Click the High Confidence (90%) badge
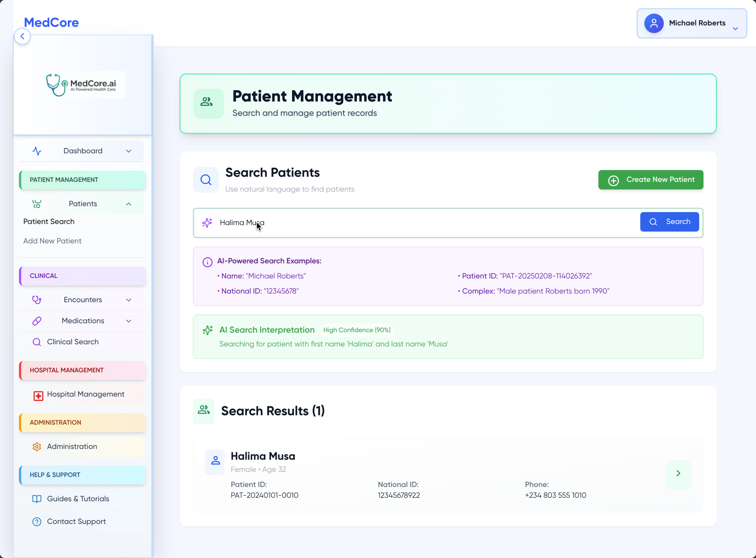Image resolution: width=756 pixels, height=558 pixels. click(357, 330)
